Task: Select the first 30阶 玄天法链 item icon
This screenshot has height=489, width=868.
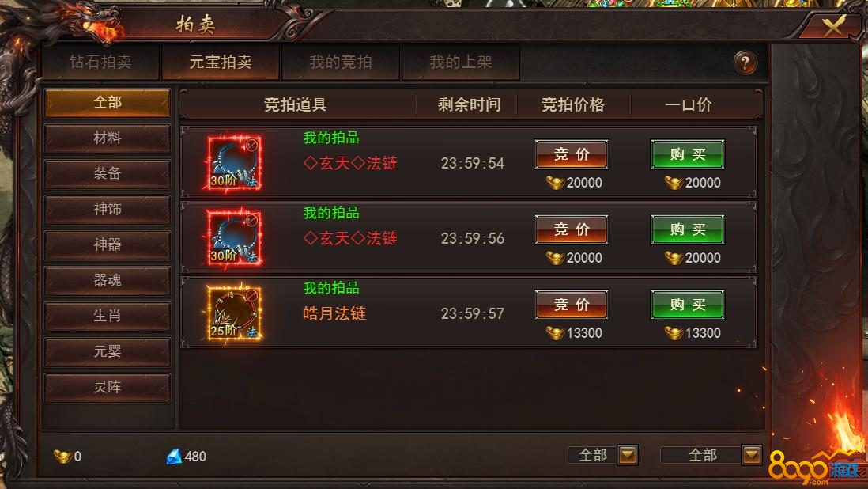Action: point(234,163)
